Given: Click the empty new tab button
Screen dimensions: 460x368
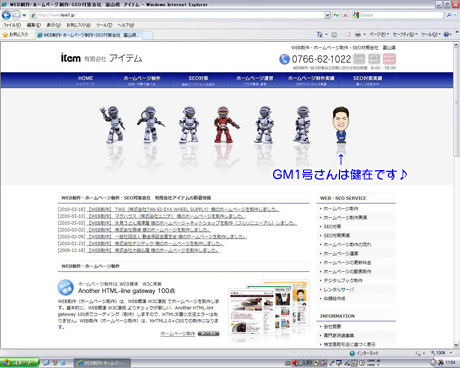Looking at the screenshot, I should (148, 35).
